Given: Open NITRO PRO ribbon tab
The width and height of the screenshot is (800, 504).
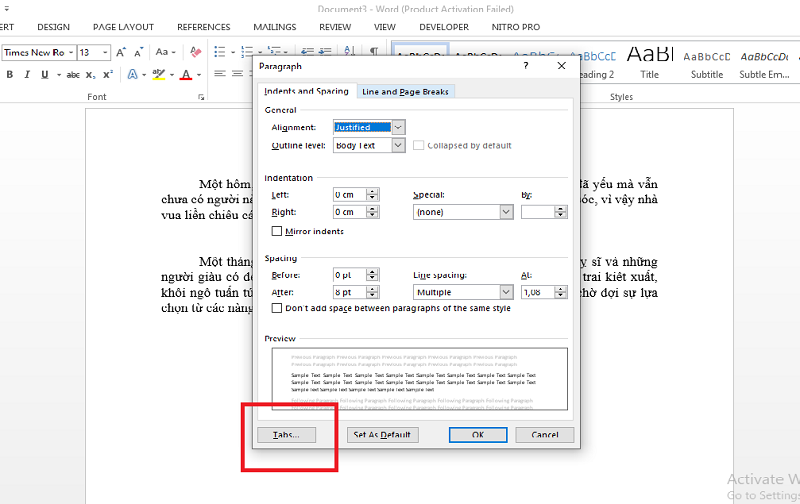Looking at the screenshot, I should (x=515, y=27).
